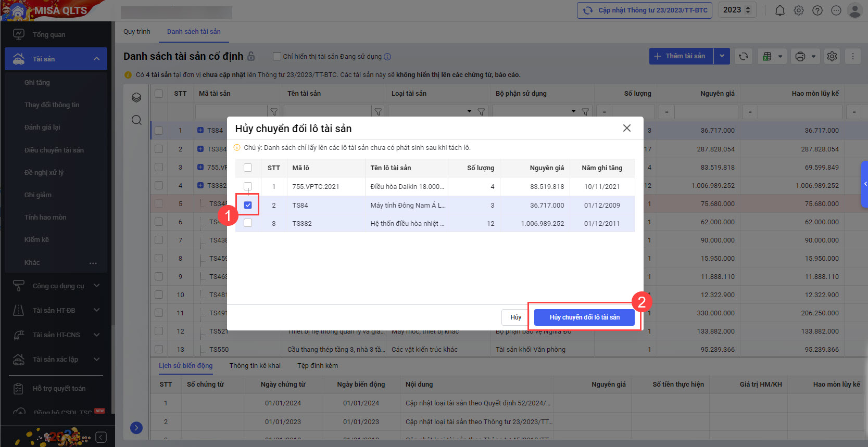
Task: Open dropdown arrow beside Thêm tài sản
Action: pos(722,56)
